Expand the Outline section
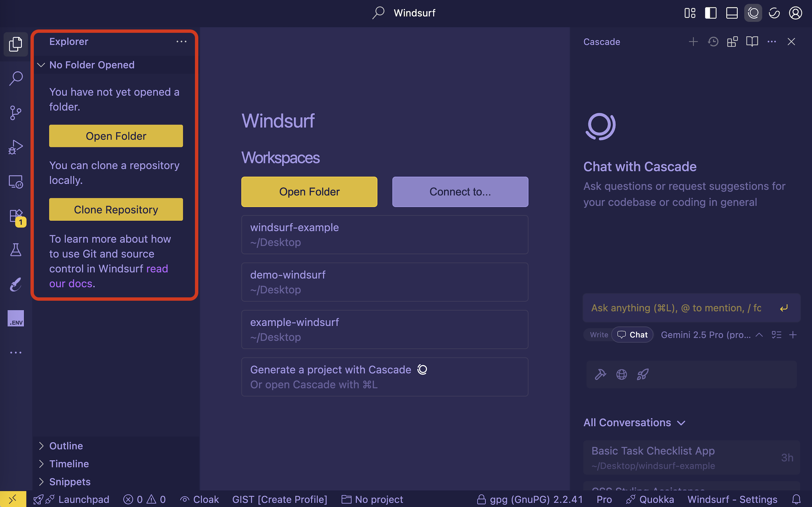This screenshot has width=812, height=507. (66, 446)
